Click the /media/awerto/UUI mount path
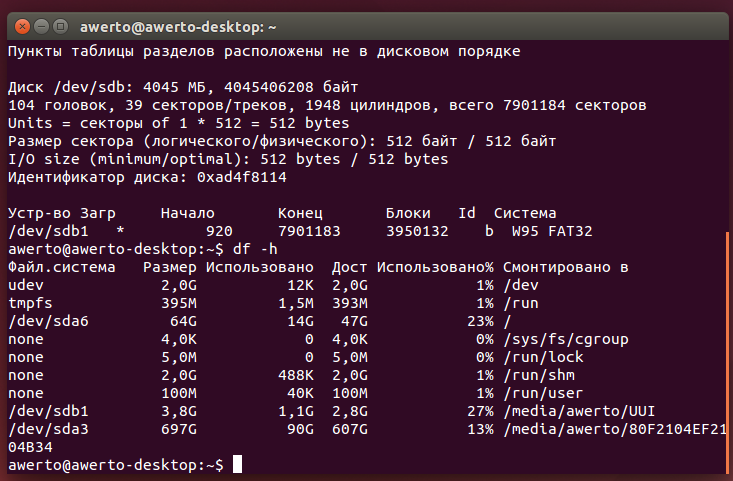This screenshot has height=481, width=733. tap(579, 411)
